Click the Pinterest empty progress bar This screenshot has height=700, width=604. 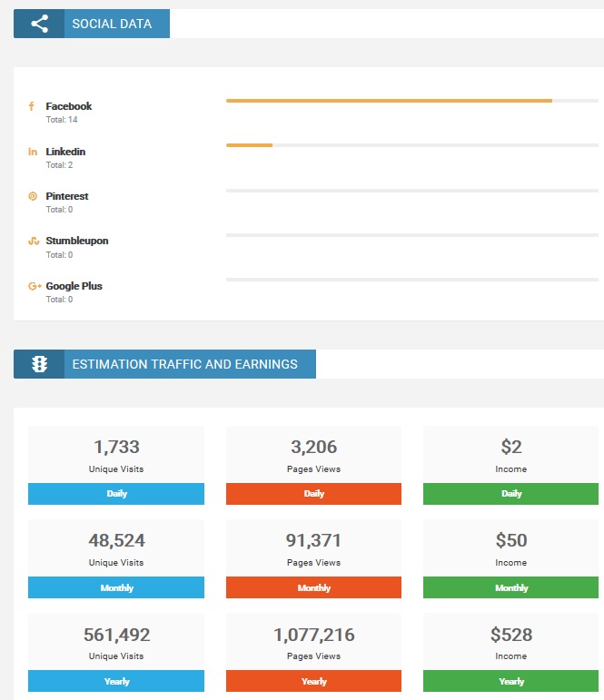411,191
